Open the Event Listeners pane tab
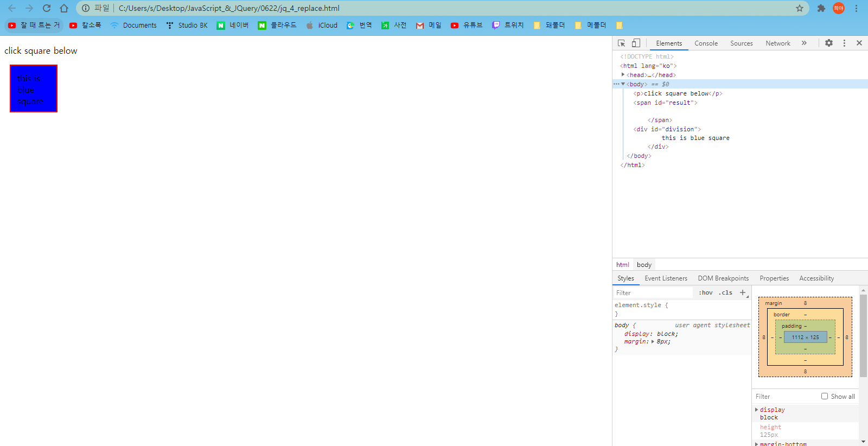 coord(666,278)
